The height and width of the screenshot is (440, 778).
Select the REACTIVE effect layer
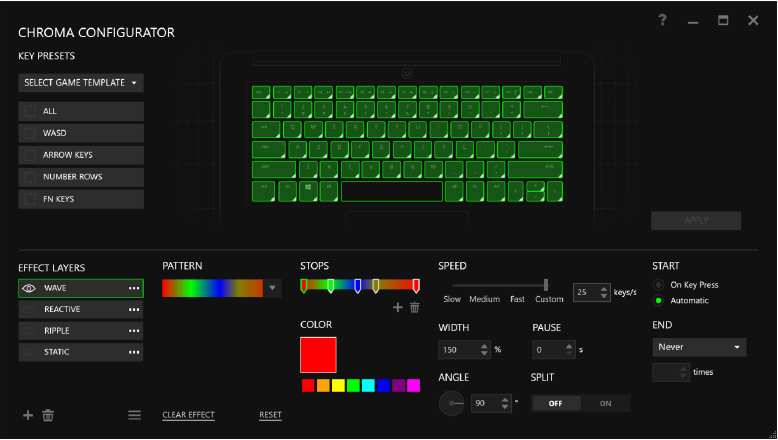pos(81,310)
